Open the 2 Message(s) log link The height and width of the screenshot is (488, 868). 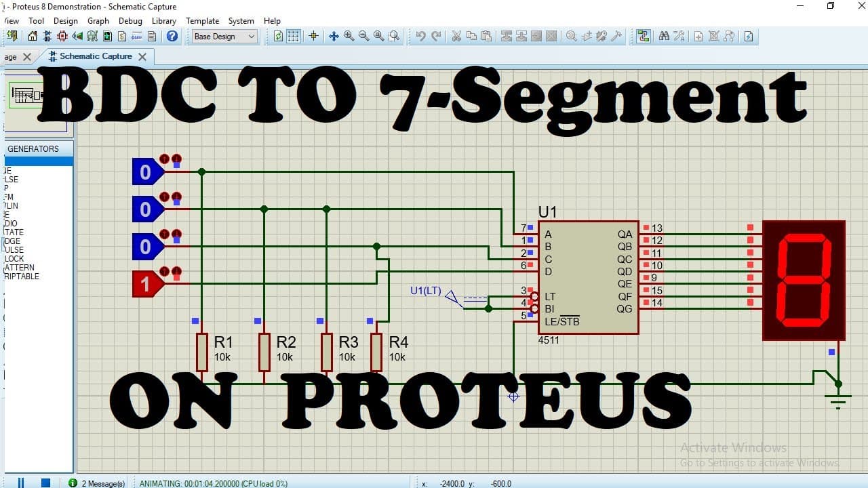tap(103, 483)
